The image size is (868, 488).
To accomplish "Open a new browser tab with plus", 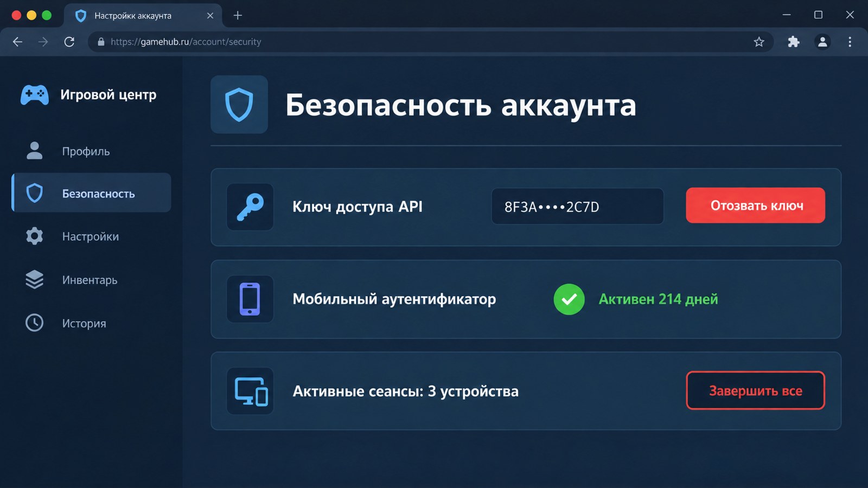I will [238, 16].
